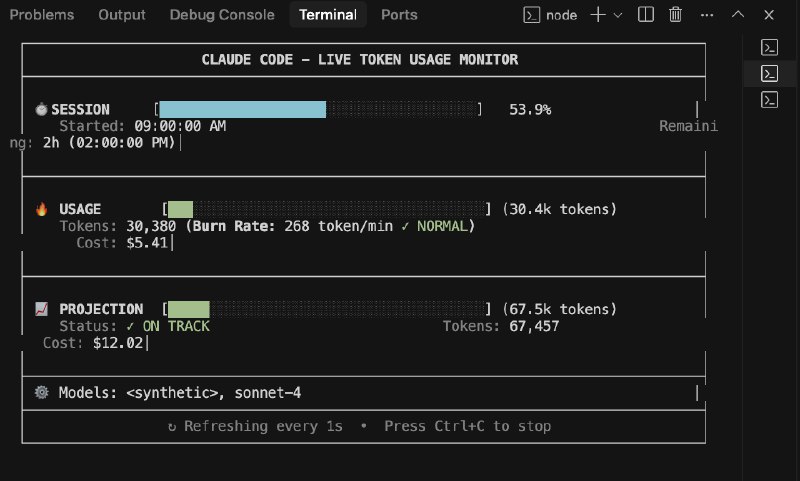Kill the terminal with trash icon
Image resolution: width=800 pixels, height=481 pixels.
click(676, 15)
